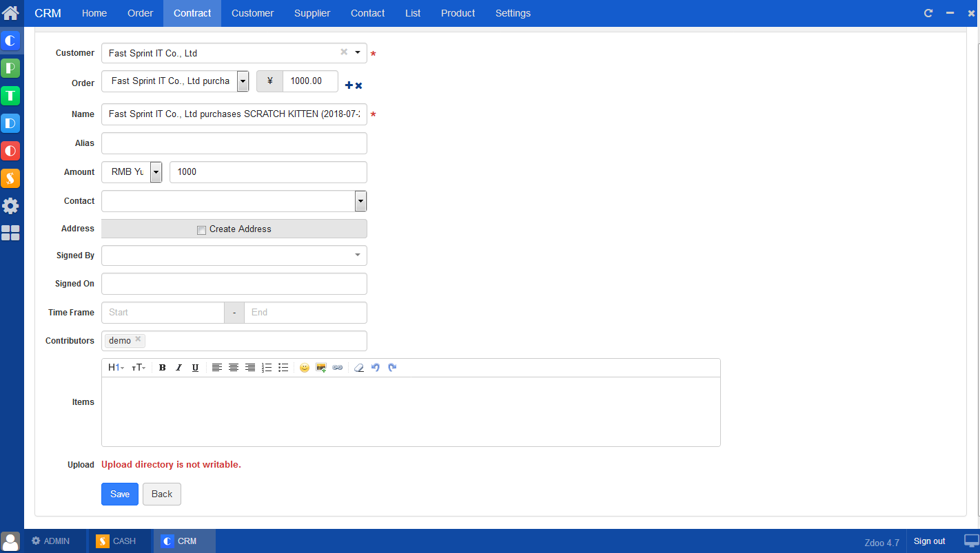This screenshot has width=980, height=553.
Task: Open the all apps grid icon
Action: coord(10,233)
